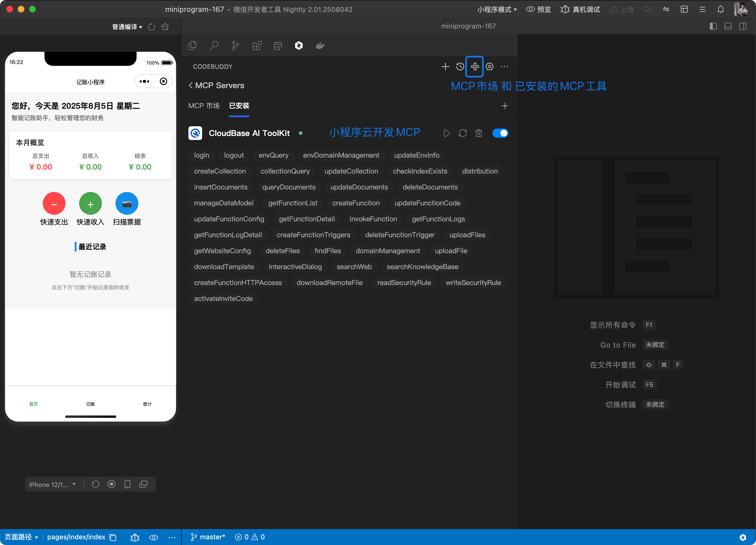Image resolution: width=756 pixels, height=545 pixels.
Task: Open the CodeBuddy chat history icon
Action: 460,67
